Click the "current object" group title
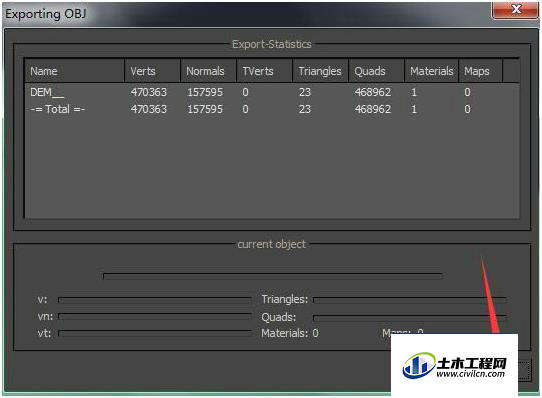Screen dimensions: 542x398 (x=272, y=244)
